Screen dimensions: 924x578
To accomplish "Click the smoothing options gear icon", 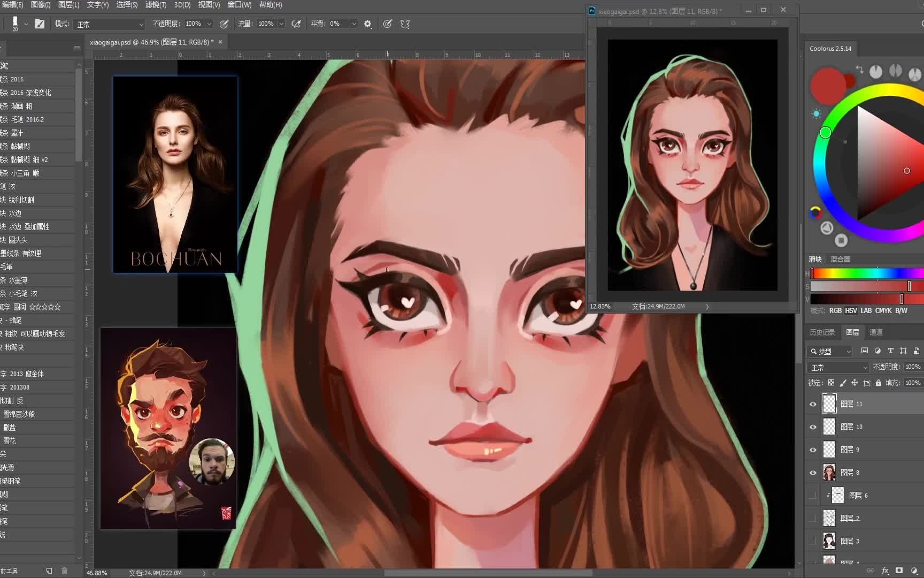I will click(368, 24).
